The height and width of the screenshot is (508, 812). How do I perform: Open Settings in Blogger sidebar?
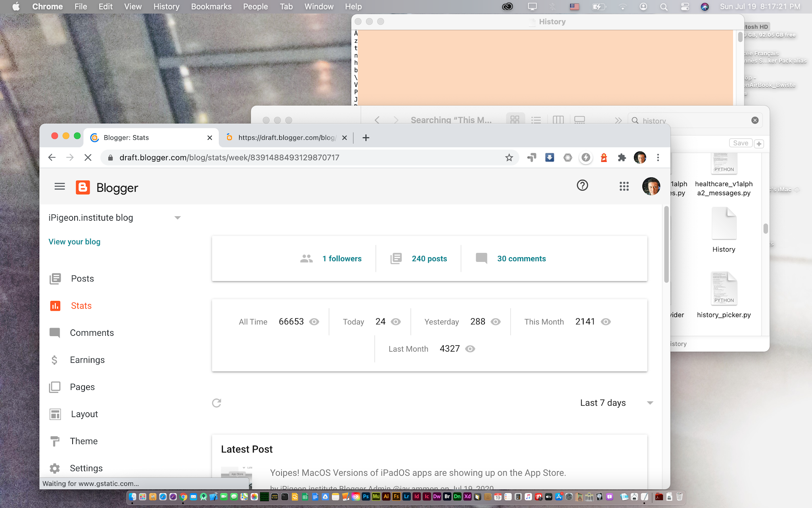[86, 468]
